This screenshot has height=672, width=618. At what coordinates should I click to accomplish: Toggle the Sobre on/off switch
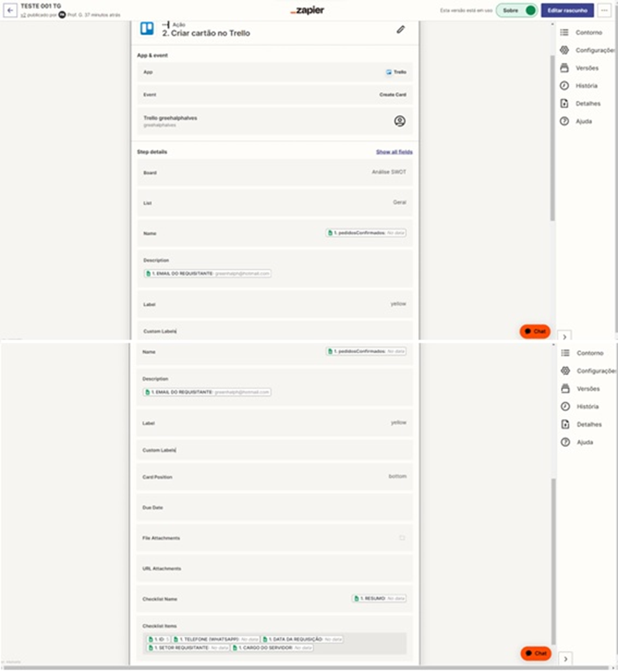pos(529,10)
